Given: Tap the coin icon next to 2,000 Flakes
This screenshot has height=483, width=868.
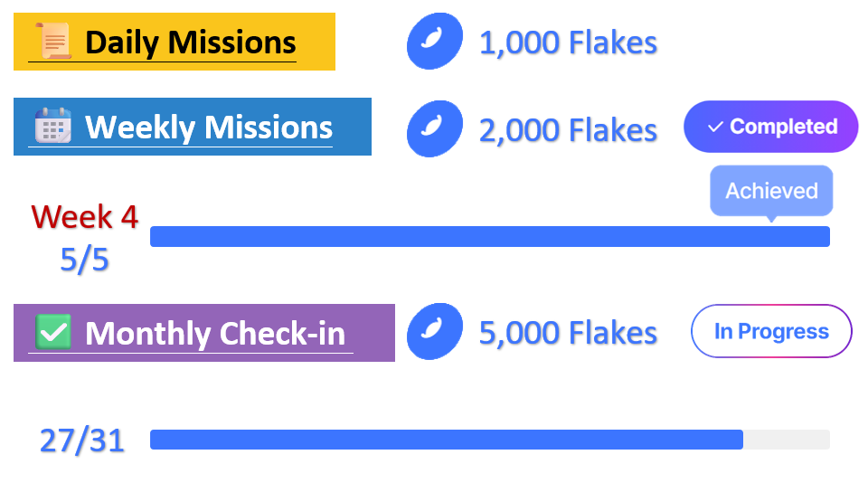Looking at the screenshot, I should [x=435, y=128].
